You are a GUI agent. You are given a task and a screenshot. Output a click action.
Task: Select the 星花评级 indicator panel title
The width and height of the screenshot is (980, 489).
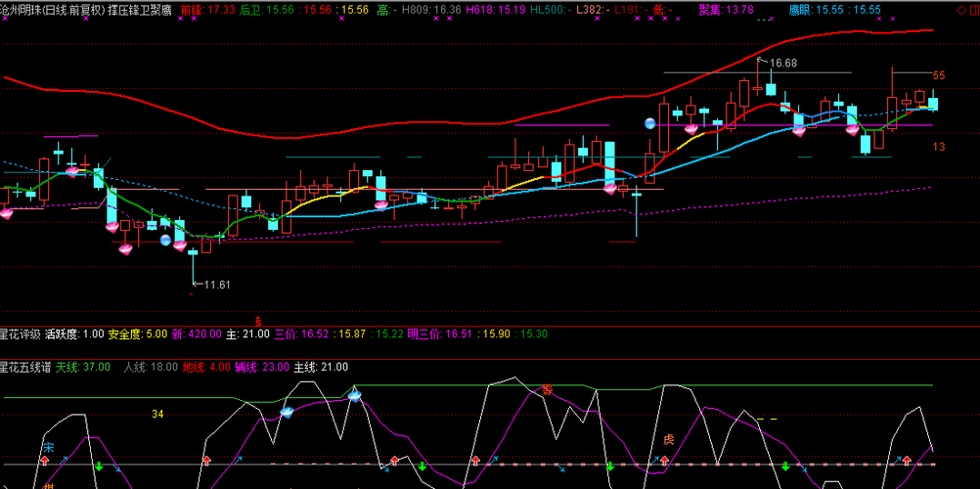pos(21,333)
